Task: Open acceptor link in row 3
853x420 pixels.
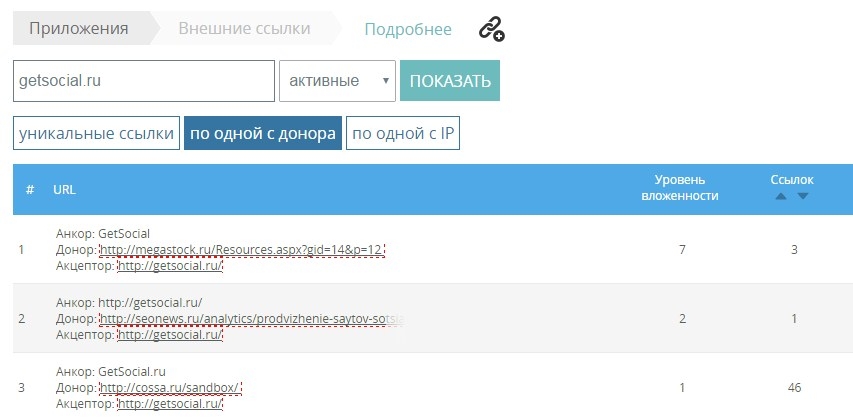Action: coord(170,404)
